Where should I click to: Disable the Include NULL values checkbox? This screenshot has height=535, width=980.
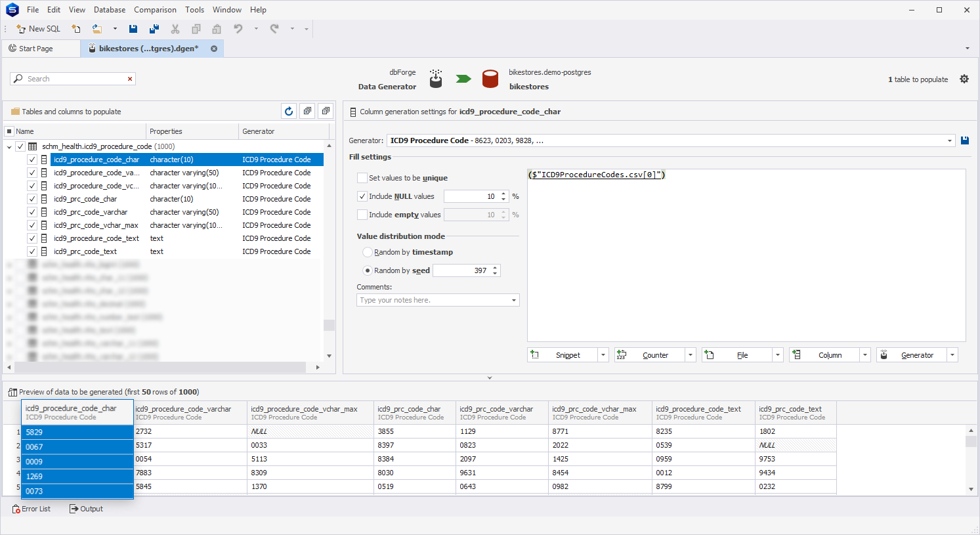pos(362,196)
